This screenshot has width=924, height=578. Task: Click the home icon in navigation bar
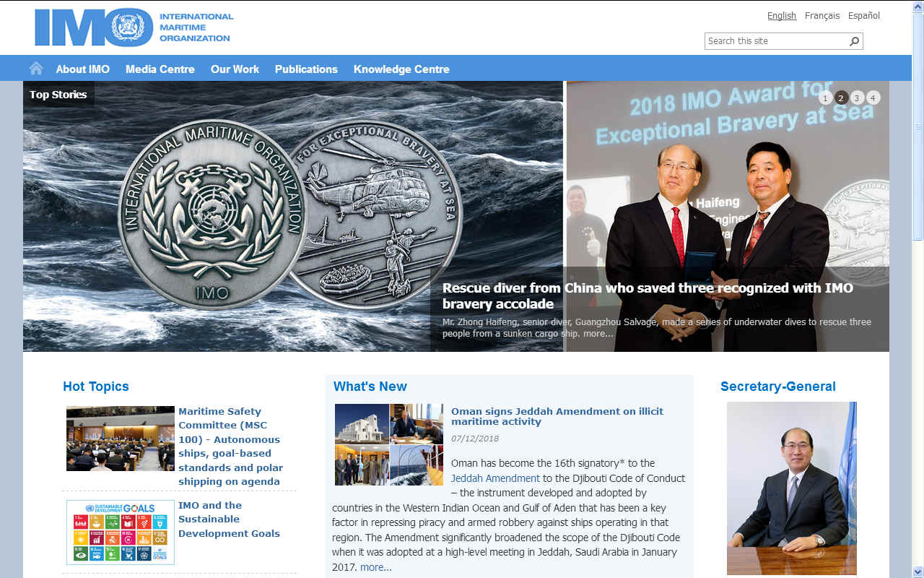(36, 69)
